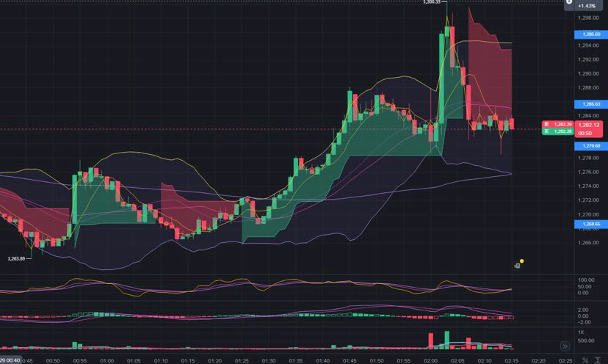608x364 pixels.
Task: Click the 100.00 oscillator axis label
Action: click(585, 280)
